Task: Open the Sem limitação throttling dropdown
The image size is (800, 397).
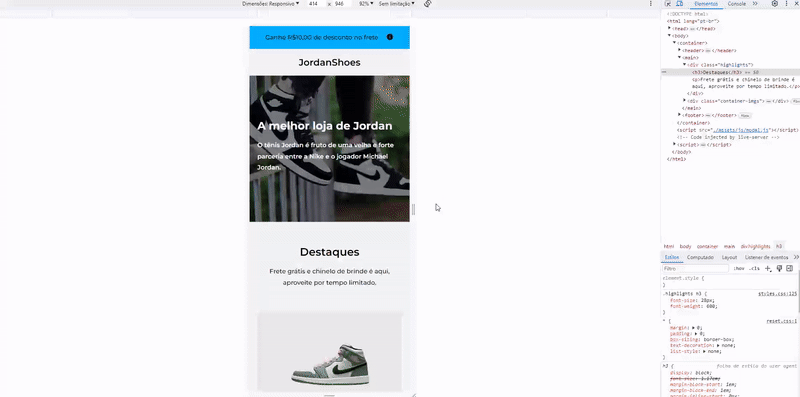Action: [396, 4]
